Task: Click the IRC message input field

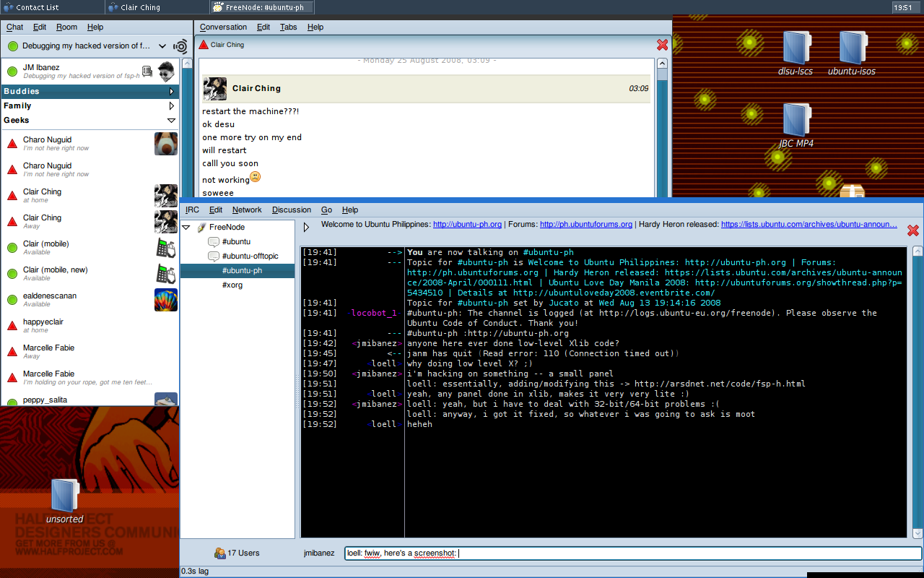Action: pos(632,553)
